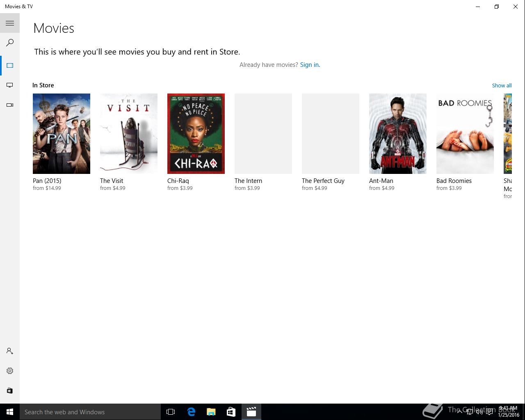
Task: Click the Ant-Man title text
Action: point(381,181)
